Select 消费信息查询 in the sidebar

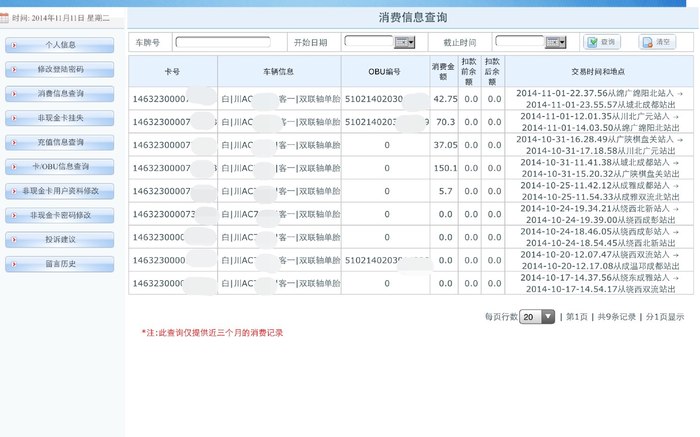60,93
